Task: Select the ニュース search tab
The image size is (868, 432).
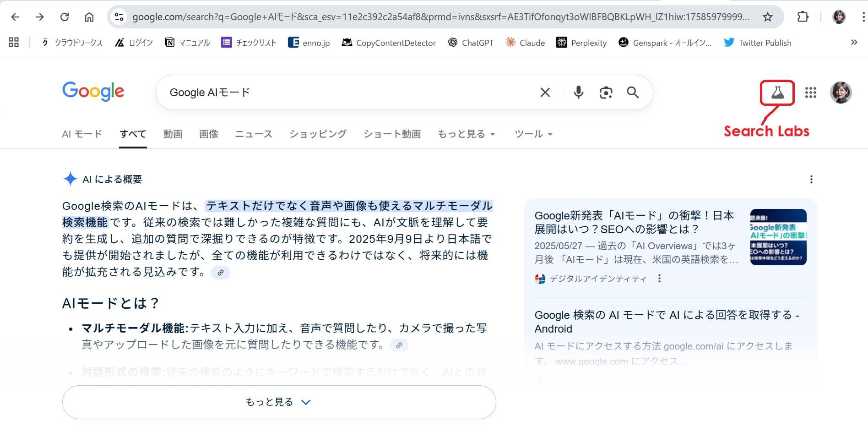Action: (254, 134)
